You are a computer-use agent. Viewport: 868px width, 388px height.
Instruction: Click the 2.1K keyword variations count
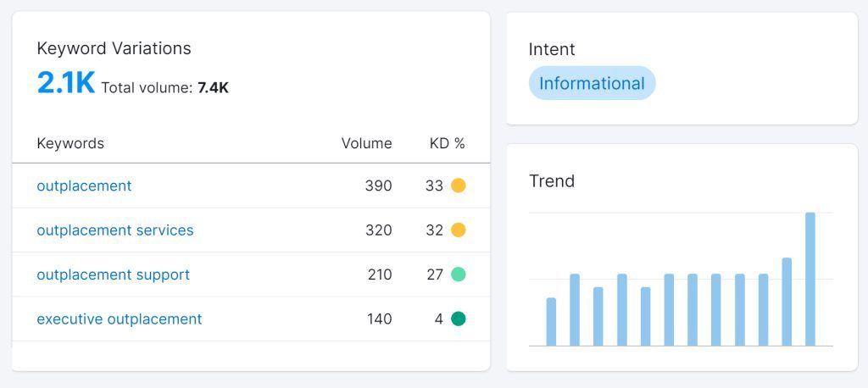[x=65, y=83]
